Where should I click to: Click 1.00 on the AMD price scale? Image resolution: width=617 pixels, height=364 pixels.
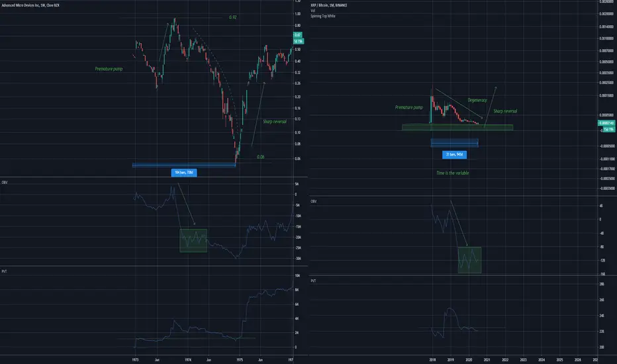[297, 14]
